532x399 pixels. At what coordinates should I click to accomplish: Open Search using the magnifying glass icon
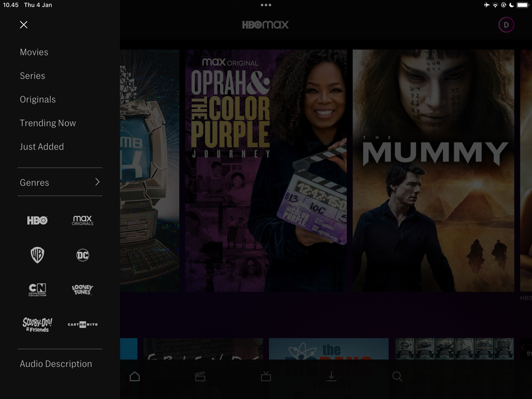(x=397, y=376)
